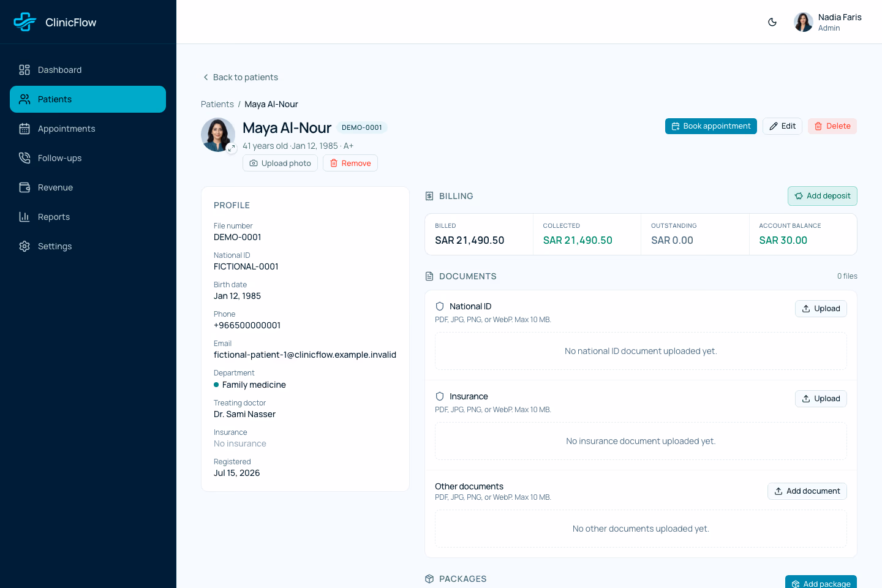Navigate to Revenue page
Viewport: 882px width, 588px height.
tap(88, 187)
